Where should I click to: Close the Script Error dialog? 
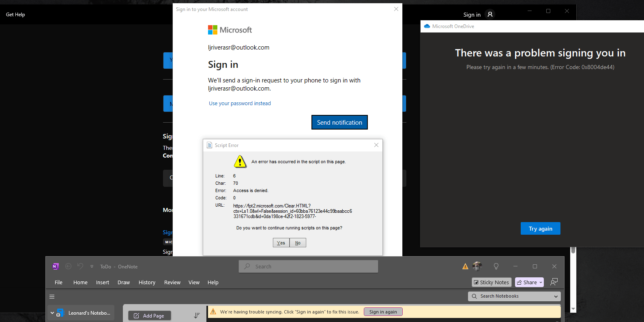click(376, 145)
